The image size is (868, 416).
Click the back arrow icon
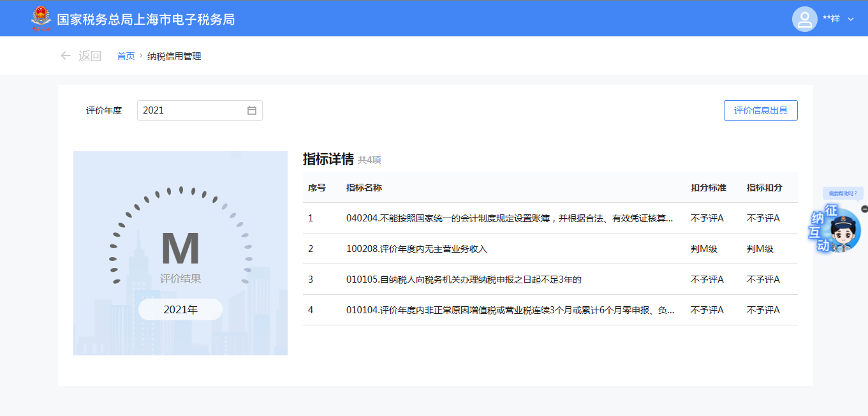65,56
